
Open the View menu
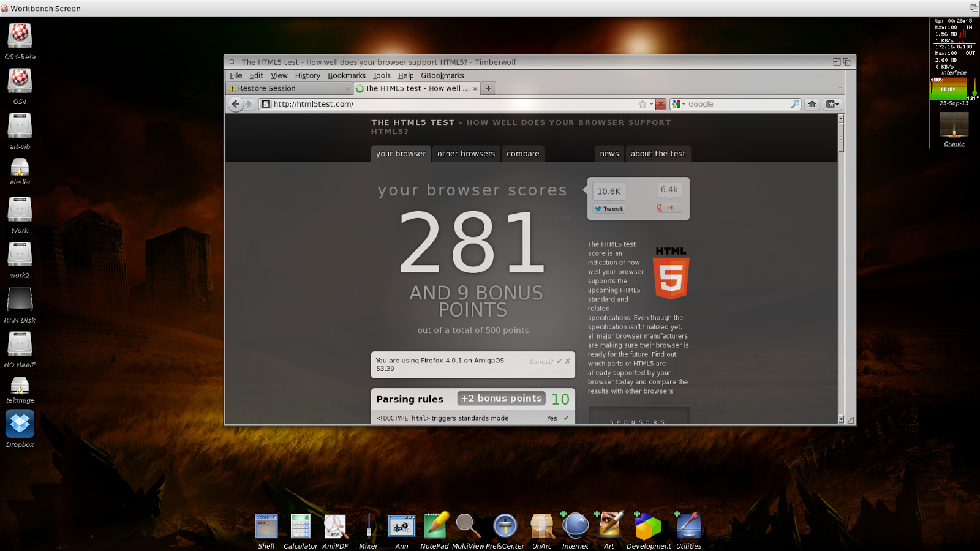tap(279, 76)
